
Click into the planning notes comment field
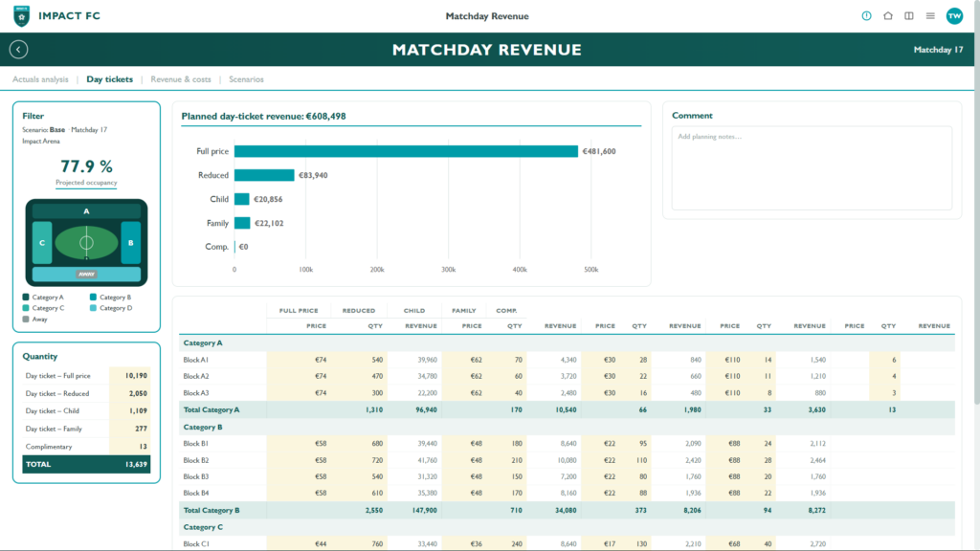click(x=812, y=168)
